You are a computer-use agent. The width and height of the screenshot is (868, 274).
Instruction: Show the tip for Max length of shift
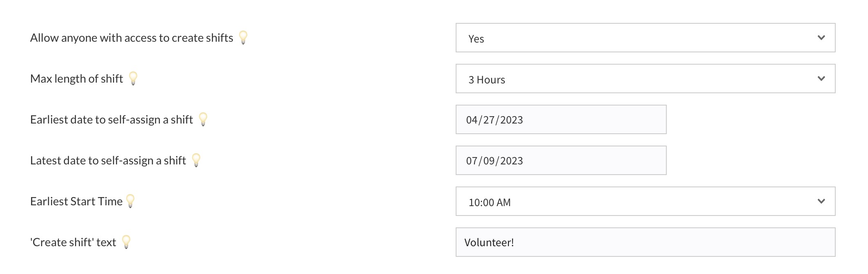coord(133,78)
